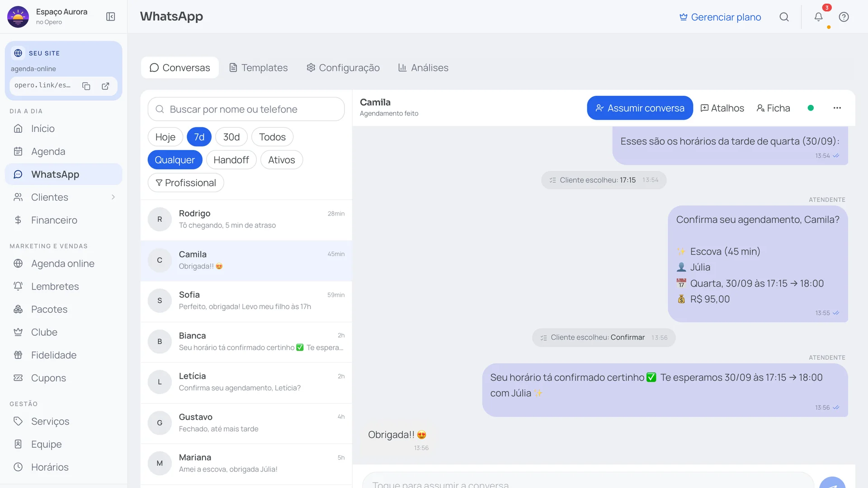Click the search by name or phone field
The height and width of the screenshot is (488, 868).
[246, 109]
